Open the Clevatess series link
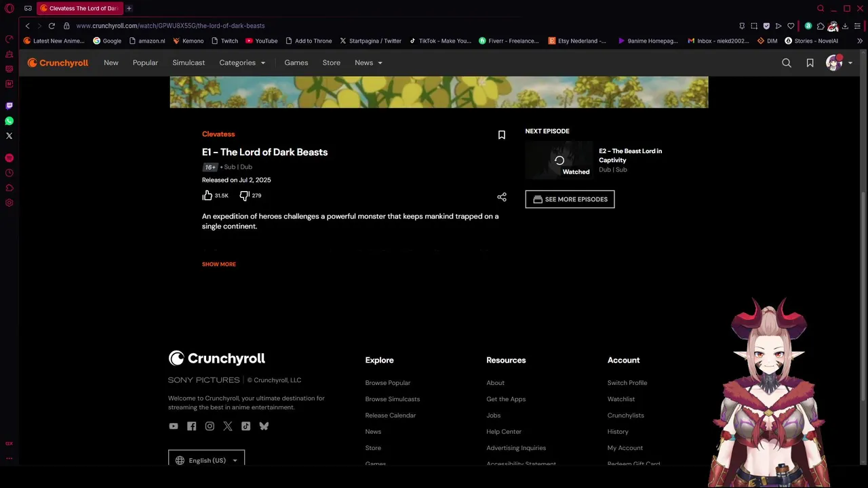The height and width of the screenshot is (488, 868). click(x=218, y=134)
